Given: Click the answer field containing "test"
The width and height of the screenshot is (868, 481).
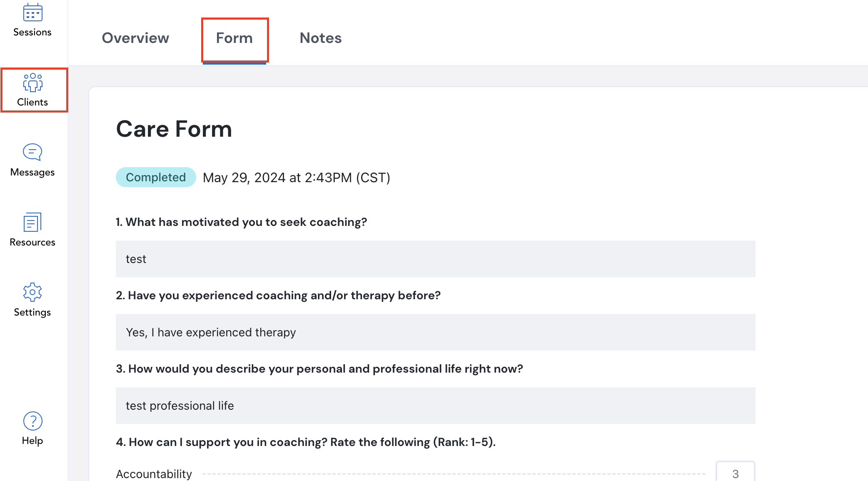Looking at the screenshot, I should pyautogui.click(x=435, y=259).
